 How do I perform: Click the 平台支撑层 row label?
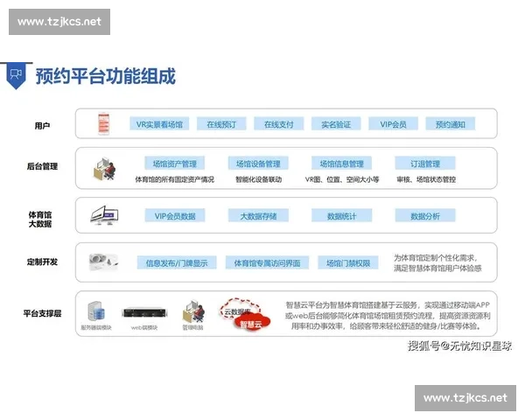coord(42,313)
